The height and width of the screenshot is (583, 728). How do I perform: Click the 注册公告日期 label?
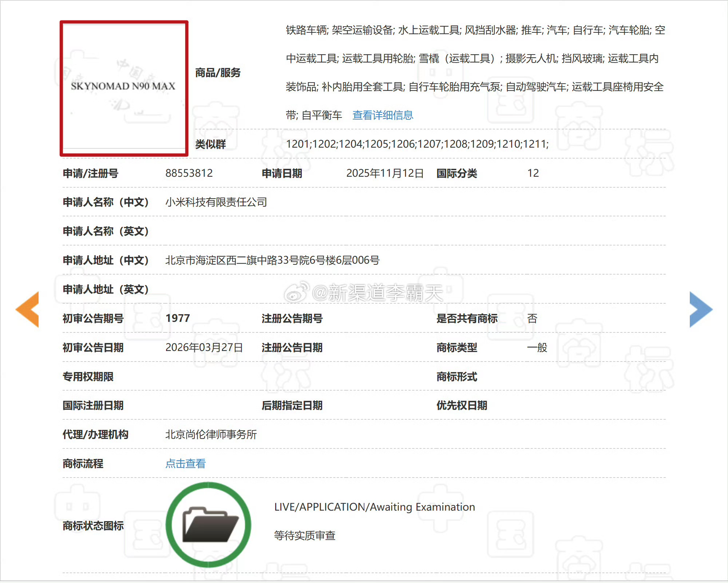292,348
